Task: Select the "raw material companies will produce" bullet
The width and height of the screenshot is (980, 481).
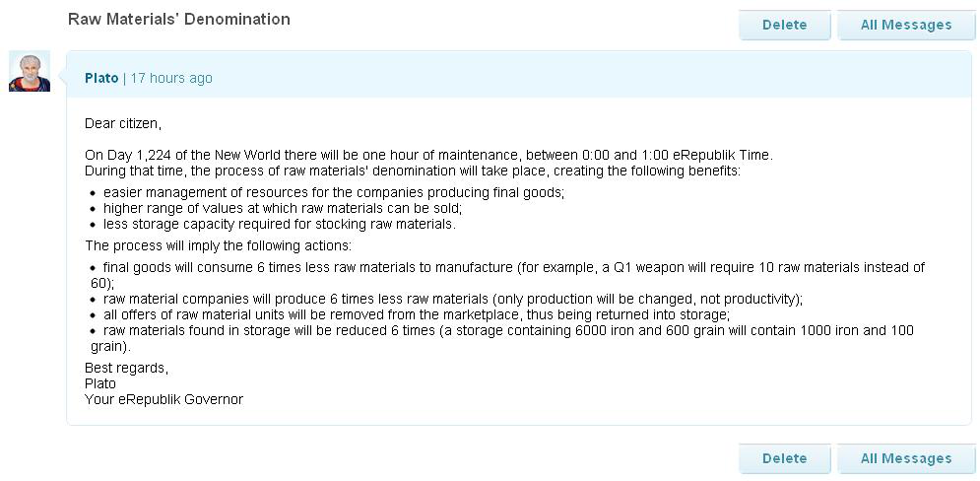Action: tap(452, 299)
